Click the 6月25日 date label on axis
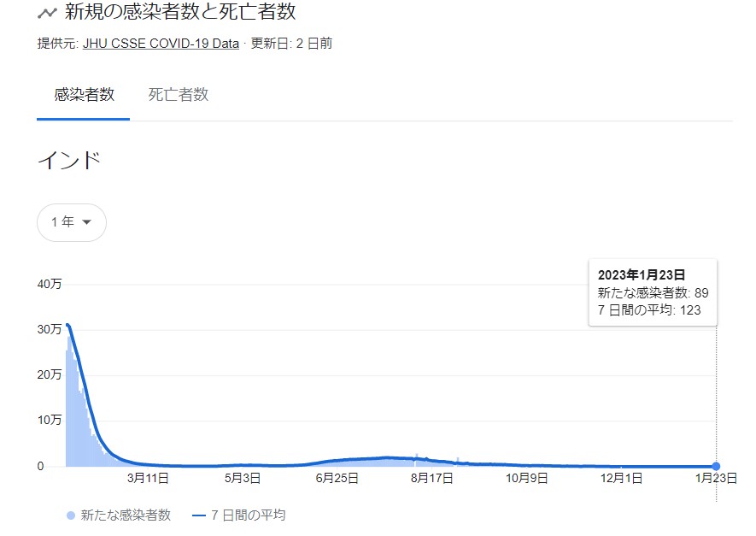This screenshot has height=536, width=756. click(337, 478)
